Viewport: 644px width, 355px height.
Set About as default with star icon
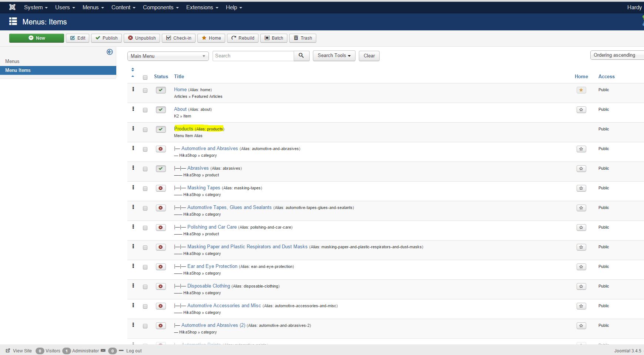point(581,110)
